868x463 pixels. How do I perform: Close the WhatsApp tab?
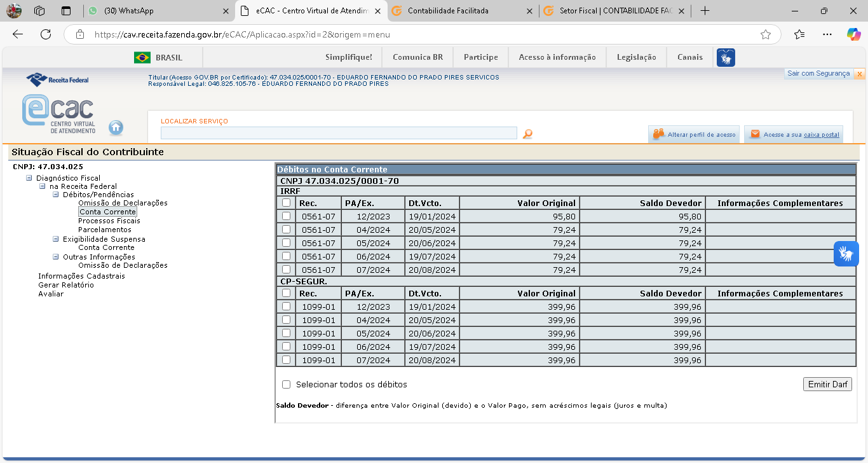(226, 11)
